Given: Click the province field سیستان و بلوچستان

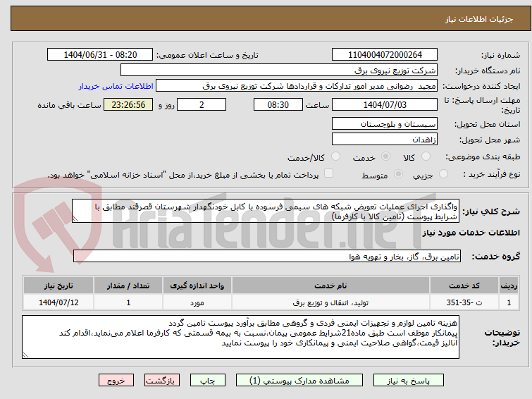Looking at the screenshot, I should click(385, 123).
